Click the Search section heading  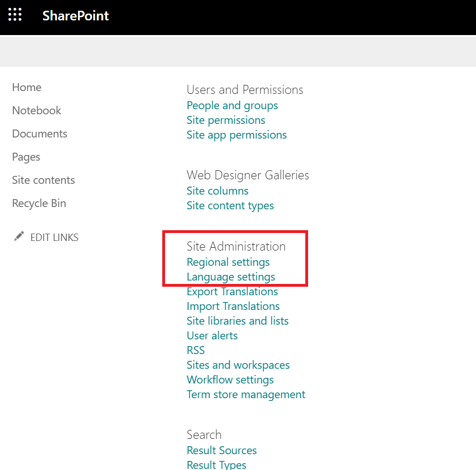tap(204, 435)
